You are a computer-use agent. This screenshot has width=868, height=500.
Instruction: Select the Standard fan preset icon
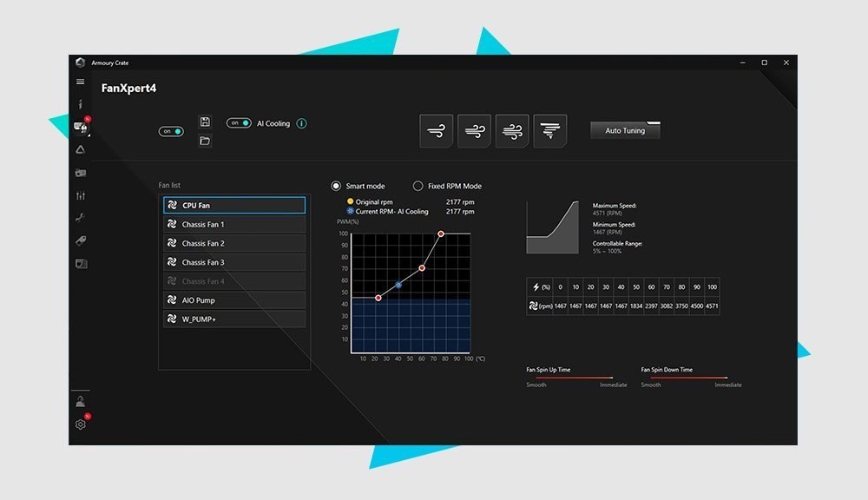pos(475,131)
